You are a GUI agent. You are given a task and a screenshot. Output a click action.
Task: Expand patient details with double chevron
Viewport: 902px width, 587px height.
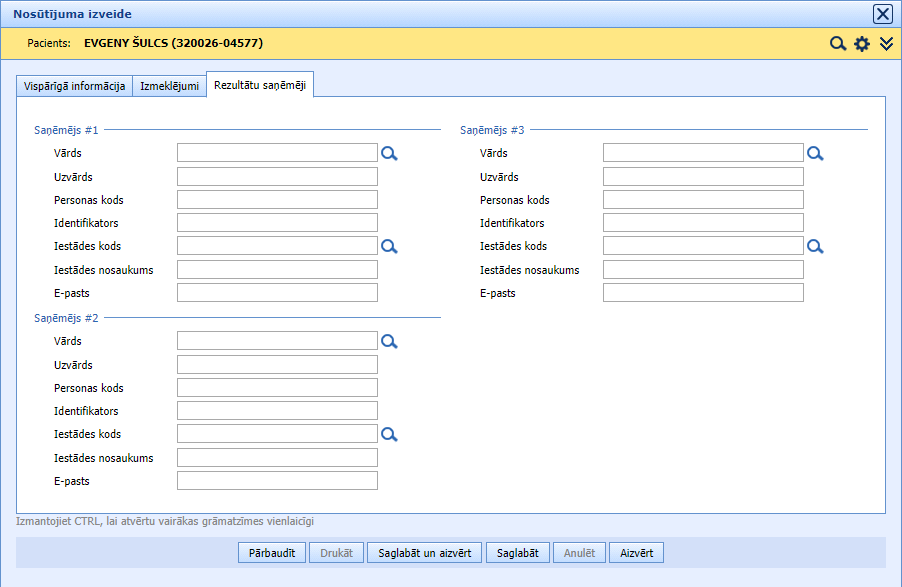click(x=886, y=44)
